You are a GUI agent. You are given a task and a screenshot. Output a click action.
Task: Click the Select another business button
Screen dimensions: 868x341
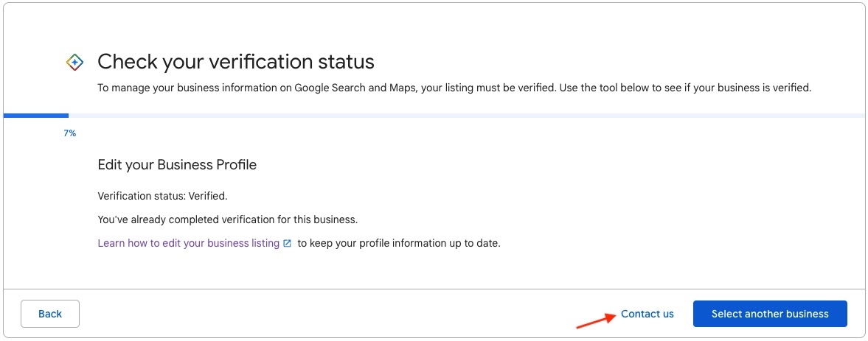coord(769,314)
